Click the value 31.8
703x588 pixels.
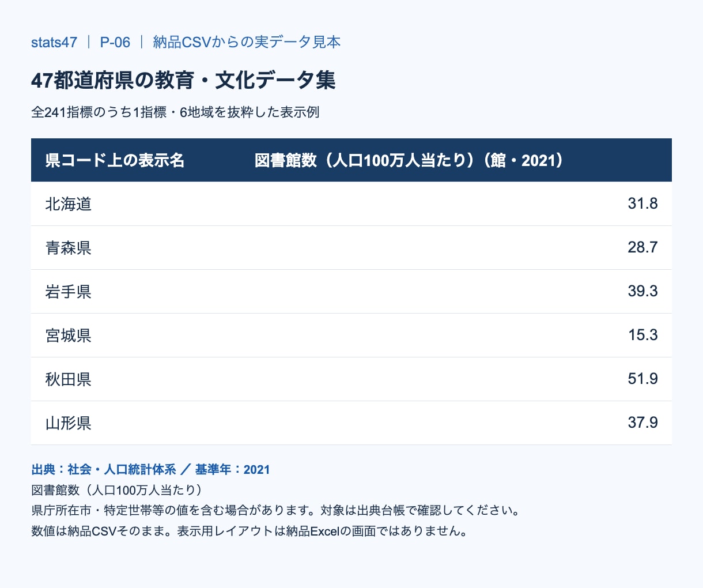642,203
